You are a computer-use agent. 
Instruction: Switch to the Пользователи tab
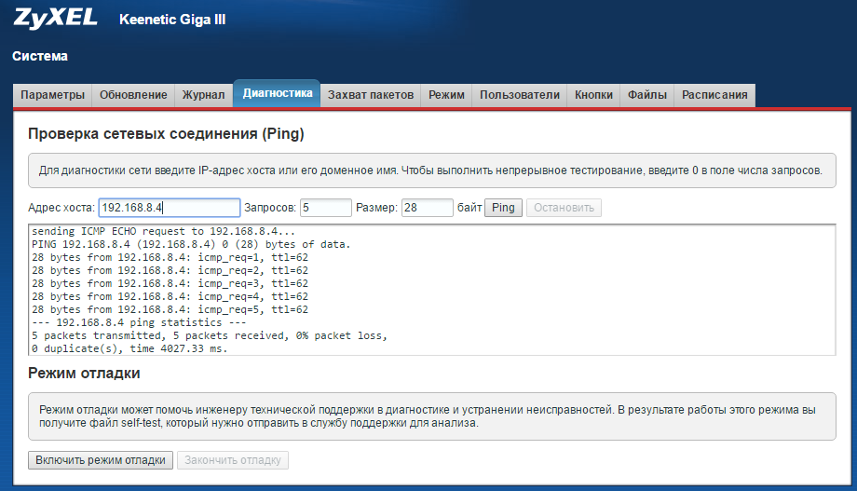[519, 95]
